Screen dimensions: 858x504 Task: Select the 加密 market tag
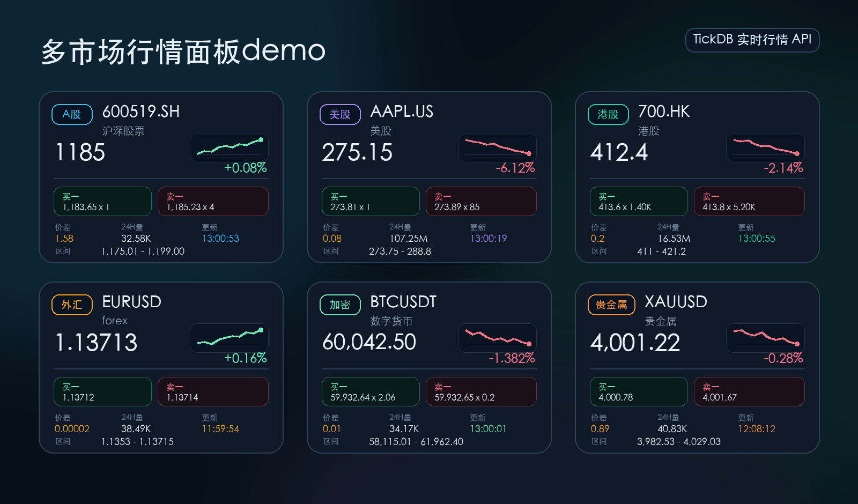(340, 305)
